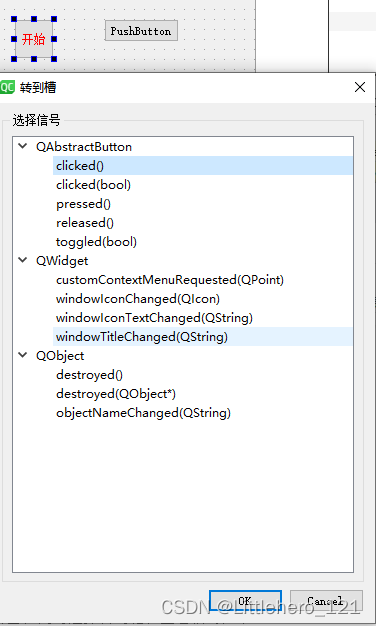The width and height of the screenshot is (376, 626).
Task: Click the Qt Creator logo icon in dialog title
Action: (7, 87)
